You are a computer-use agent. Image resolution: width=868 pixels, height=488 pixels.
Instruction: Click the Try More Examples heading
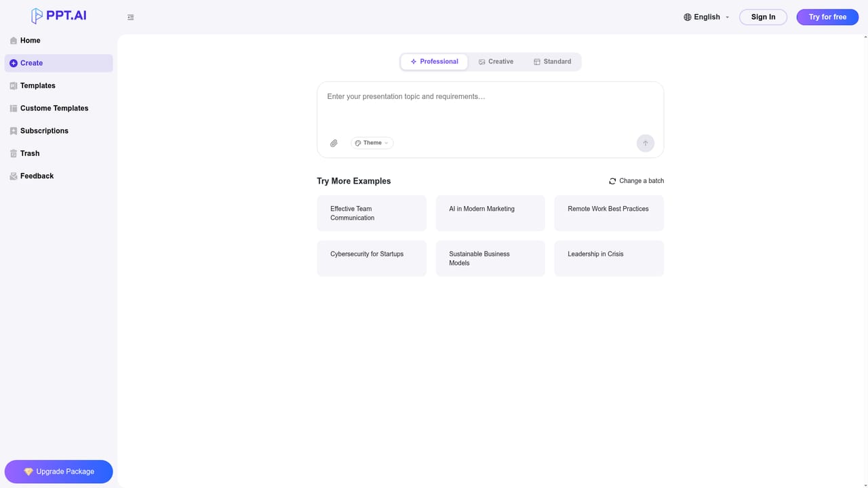point(354,181)
